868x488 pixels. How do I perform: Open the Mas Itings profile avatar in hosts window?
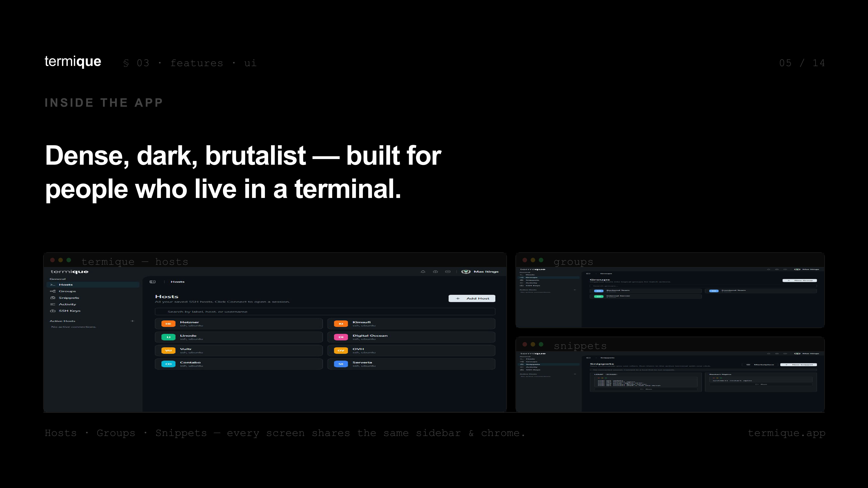point(466,271)
